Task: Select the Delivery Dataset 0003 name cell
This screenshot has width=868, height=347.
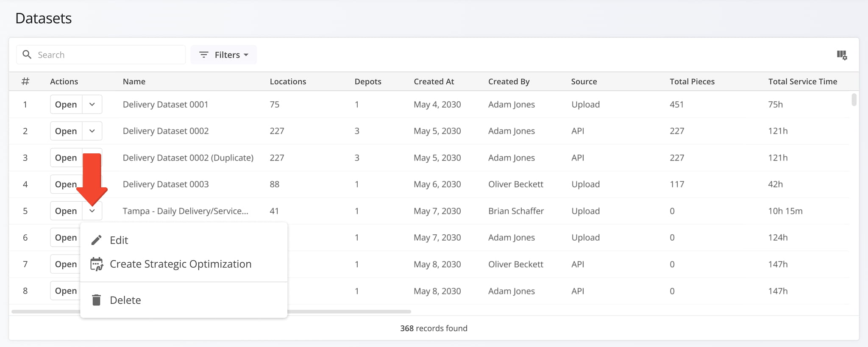Action: 166,184
